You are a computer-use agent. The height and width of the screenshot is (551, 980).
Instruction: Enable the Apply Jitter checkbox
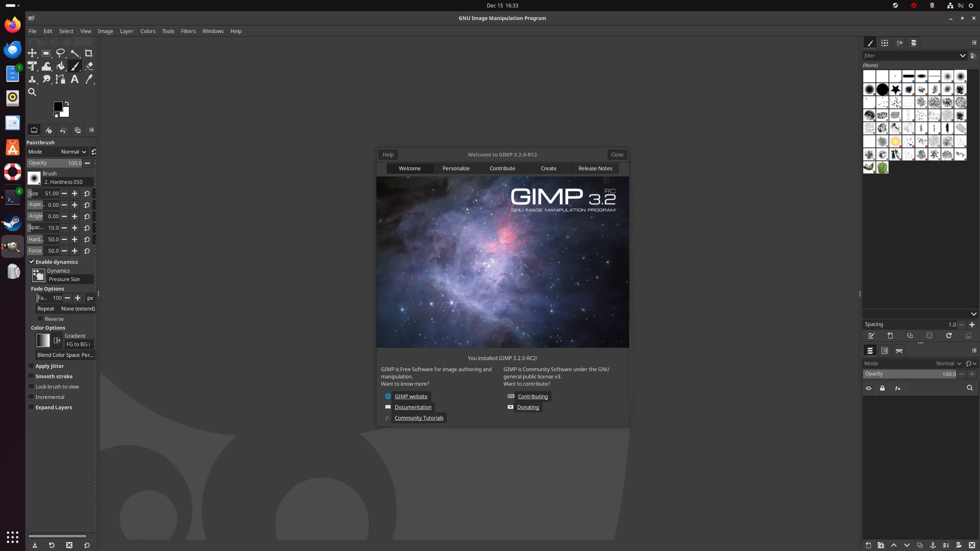coord(32,366)
